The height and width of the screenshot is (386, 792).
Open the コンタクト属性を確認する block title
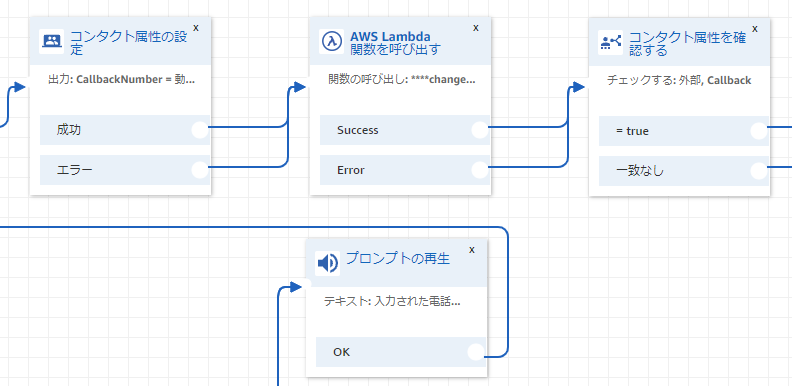click(687, 44)
